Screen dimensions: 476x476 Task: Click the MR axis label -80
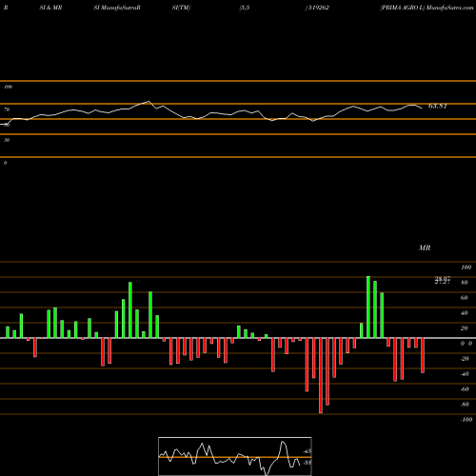click(465, 405)
